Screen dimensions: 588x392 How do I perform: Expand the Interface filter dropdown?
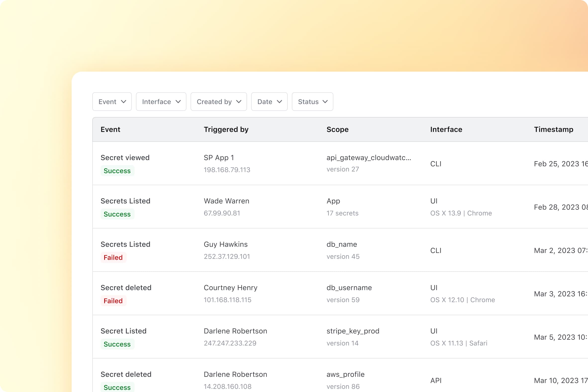161,101
